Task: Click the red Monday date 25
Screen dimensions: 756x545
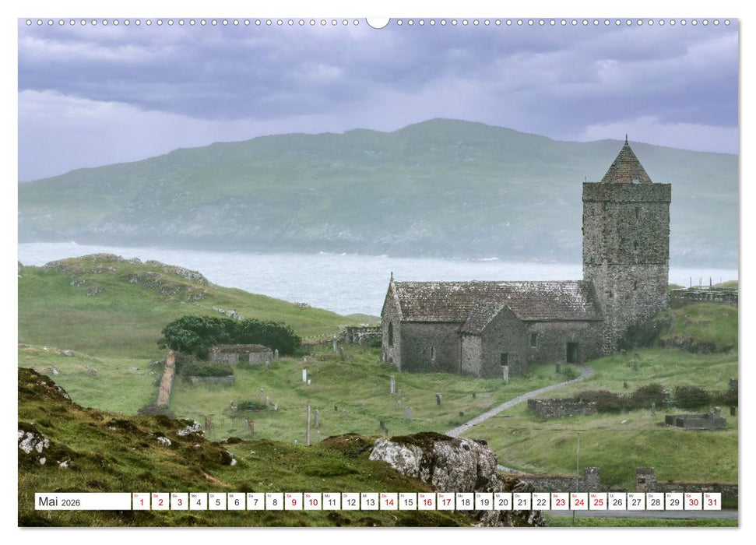Action: [598, 501]
